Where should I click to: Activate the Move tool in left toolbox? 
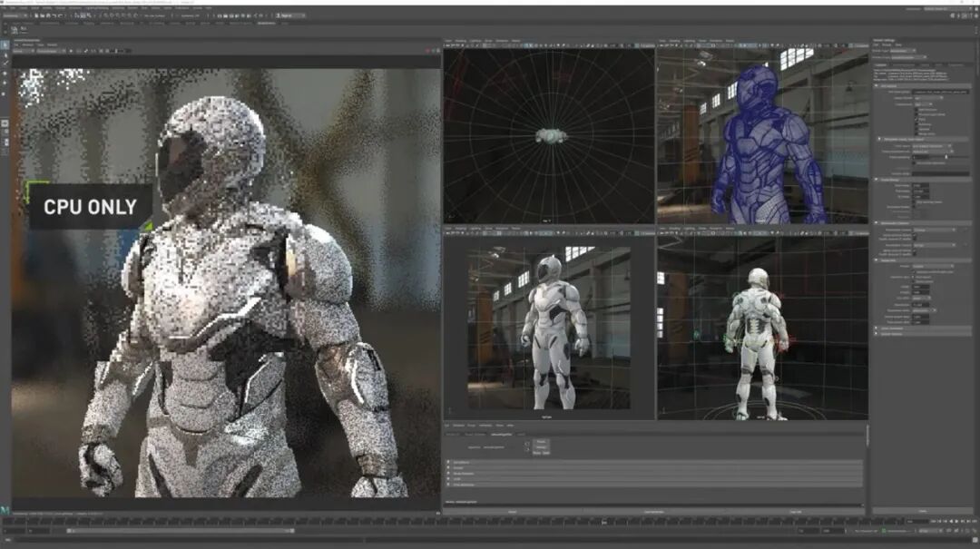tap(5, 74)
